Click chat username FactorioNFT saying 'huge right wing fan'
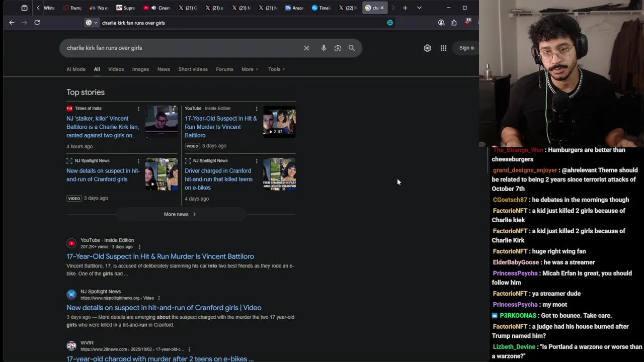This screenshot has width=644, height=362. coord(510,251)
